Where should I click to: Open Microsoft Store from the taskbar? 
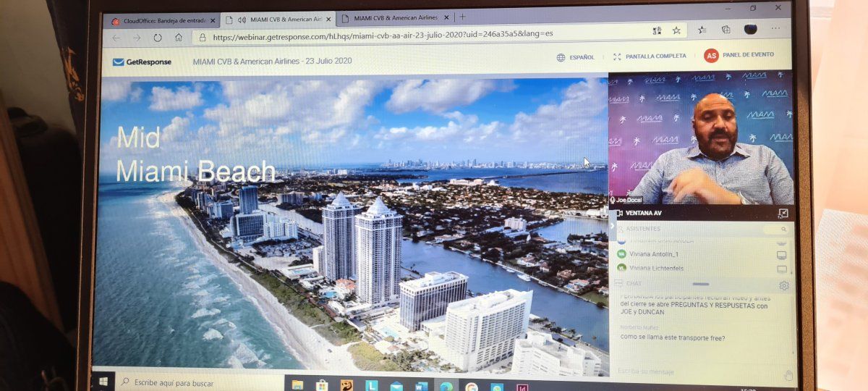[x=322, y=385]
